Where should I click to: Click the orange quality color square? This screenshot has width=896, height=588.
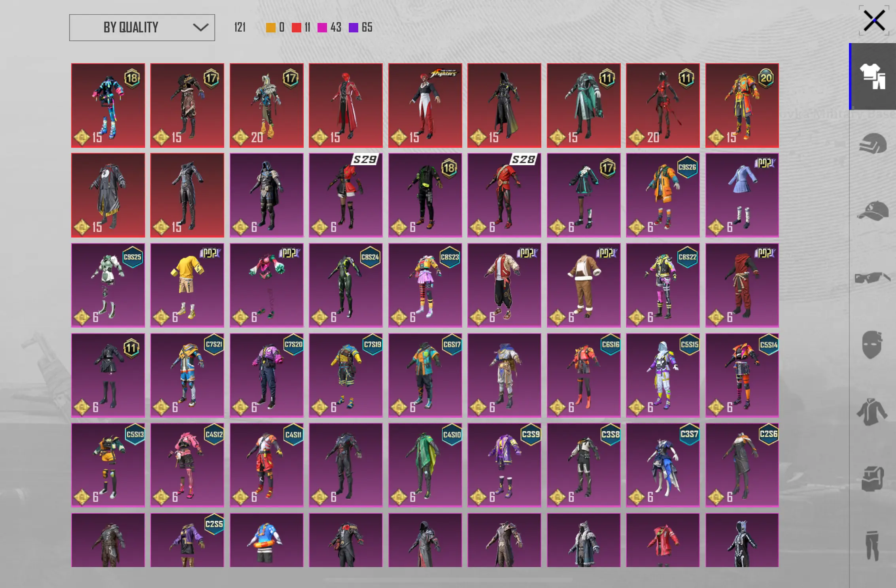[x=270, y=28]
